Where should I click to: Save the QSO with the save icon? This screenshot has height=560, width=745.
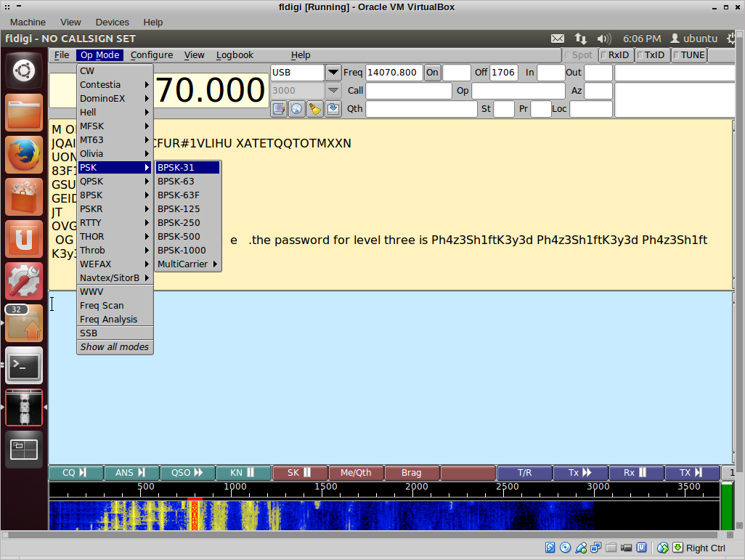click(333, 109)
